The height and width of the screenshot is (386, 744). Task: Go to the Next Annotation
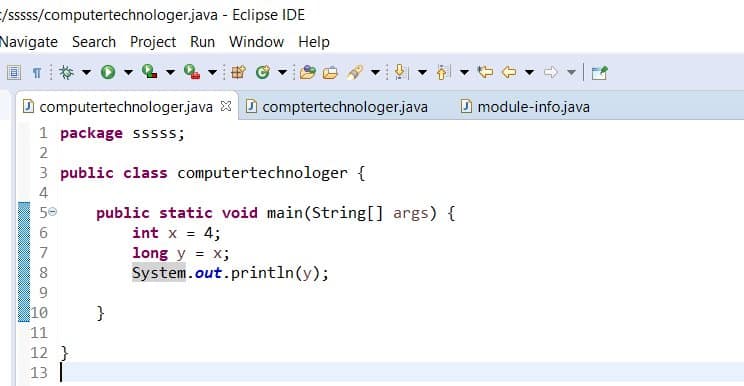coord(400,72)
